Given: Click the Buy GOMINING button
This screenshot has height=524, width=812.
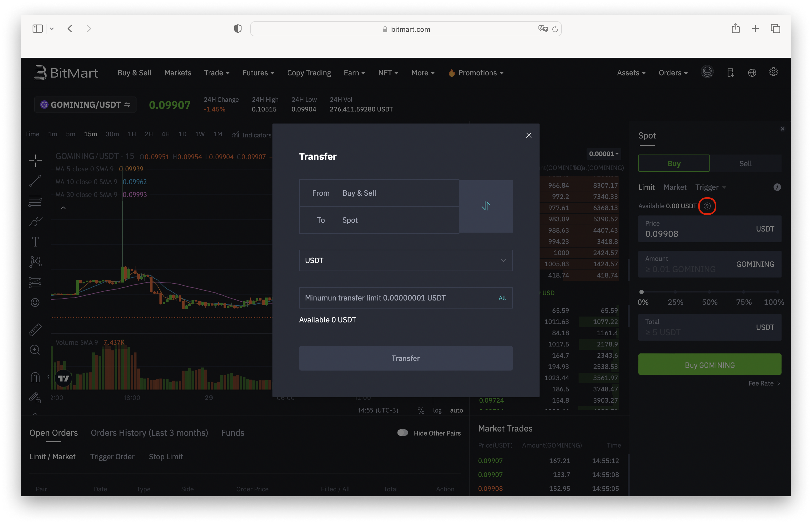Looking at the screenshot, I should tap(709, 364).
